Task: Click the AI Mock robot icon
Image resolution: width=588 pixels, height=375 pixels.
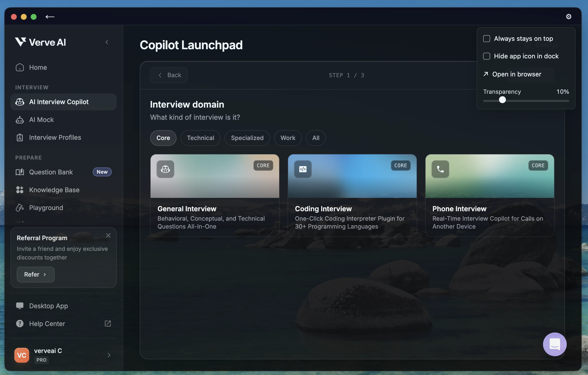Action: point(20,119)
